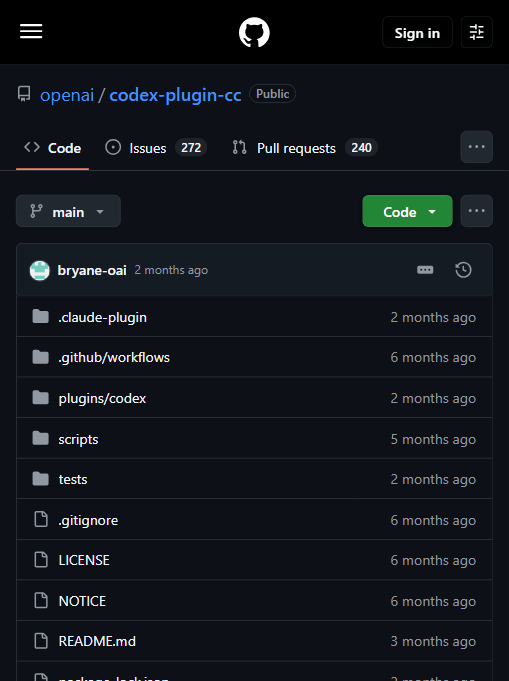Click '2 months ago' in .claude-plugin row
This screenshot has height=681, width=509.
[x=433, y=317]
